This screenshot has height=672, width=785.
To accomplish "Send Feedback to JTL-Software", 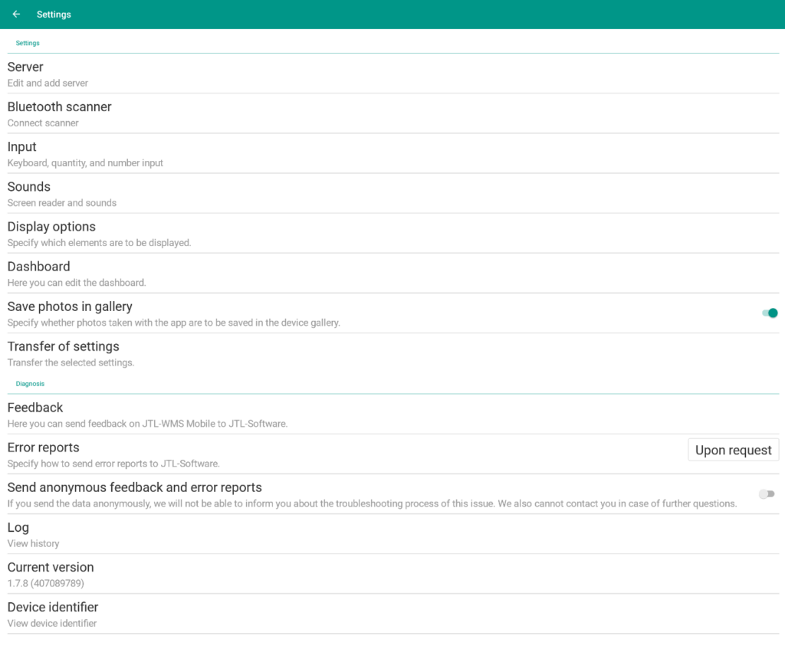I will pyautogui.click(x=35, y=408).
